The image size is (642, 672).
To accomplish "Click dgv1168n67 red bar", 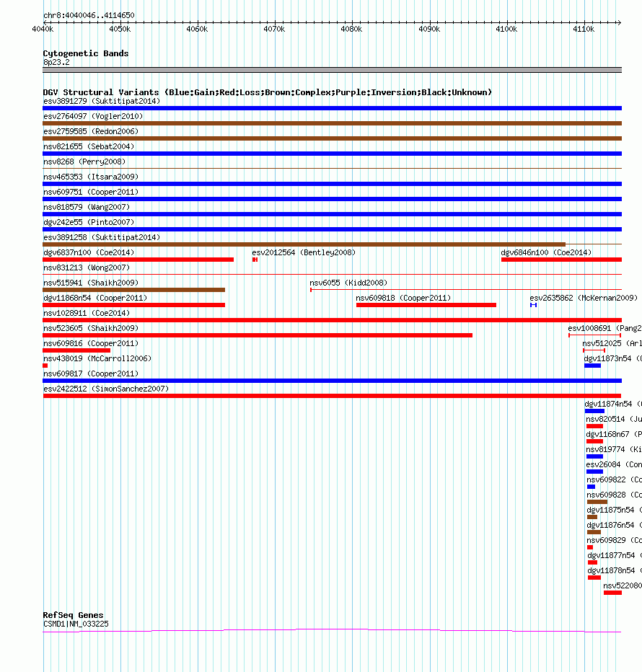I will [594, 441].
